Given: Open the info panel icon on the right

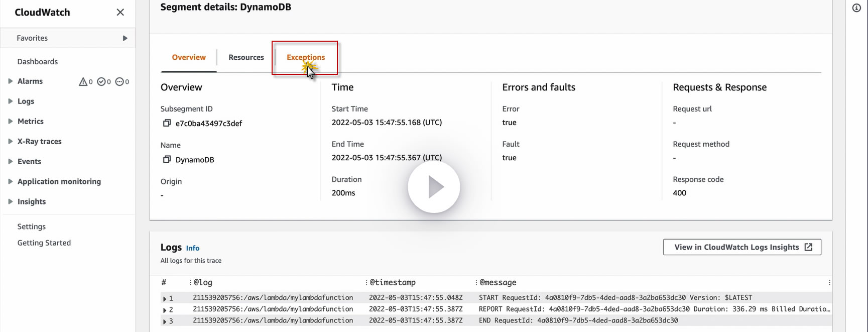Looking at the screenshot, I should (x=856, y=8).
